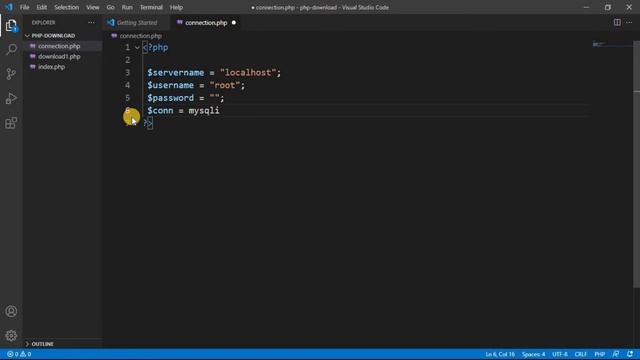Open the Help menu
The height and width of the screenshot is (360, 640).
[176, 7]
